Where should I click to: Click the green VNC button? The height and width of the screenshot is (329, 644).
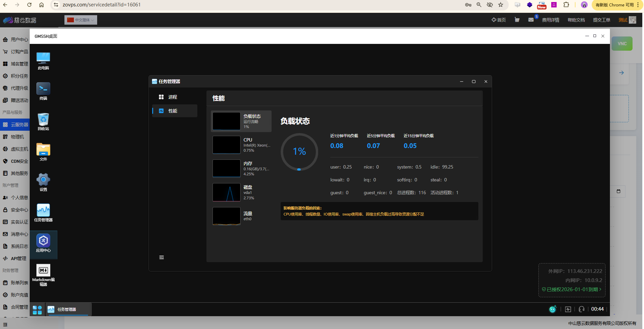point(622,44)
